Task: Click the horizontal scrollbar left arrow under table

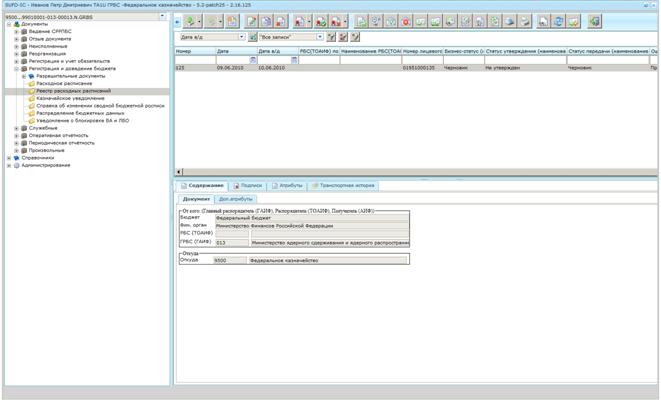Action: [179, 172]
